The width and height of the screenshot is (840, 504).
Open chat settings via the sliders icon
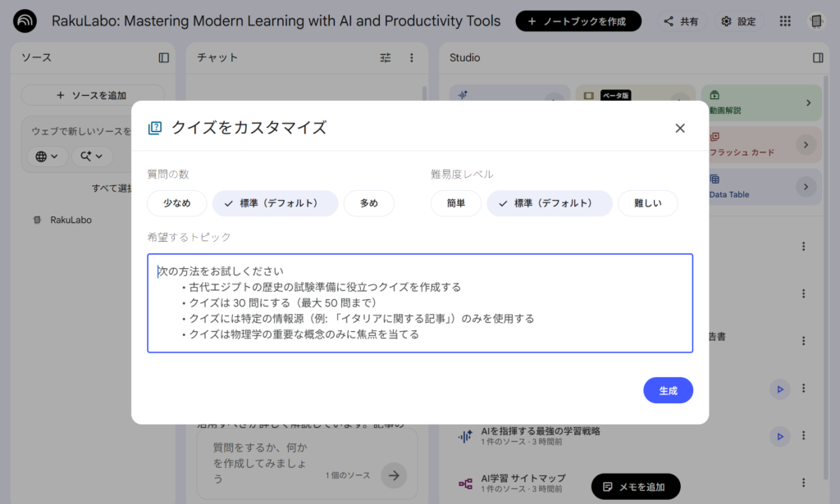pyautogui.click(x=386, y=58)
